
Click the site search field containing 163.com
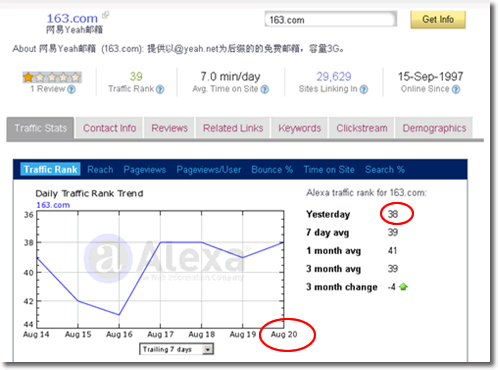pos(331,20)
